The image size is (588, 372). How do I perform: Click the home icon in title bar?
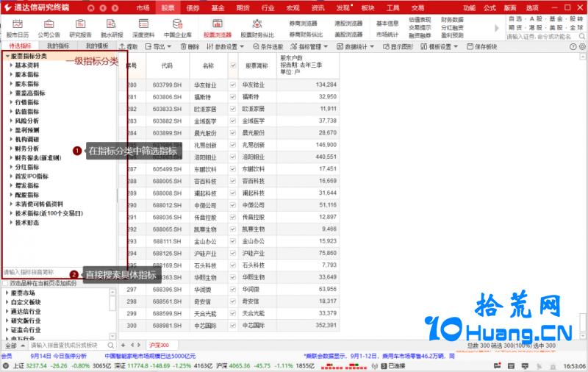pyautogui.click(x=90, y=8)
